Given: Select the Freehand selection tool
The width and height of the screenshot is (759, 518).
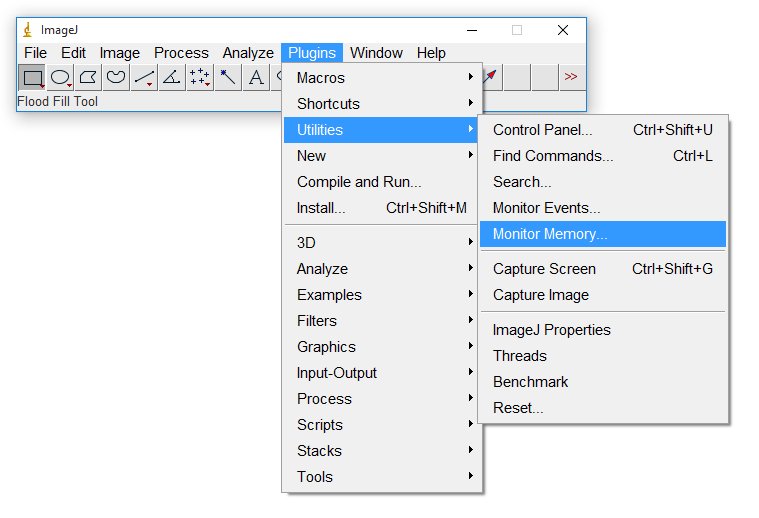Looking at the screenshot, I should tap(116, 77).
